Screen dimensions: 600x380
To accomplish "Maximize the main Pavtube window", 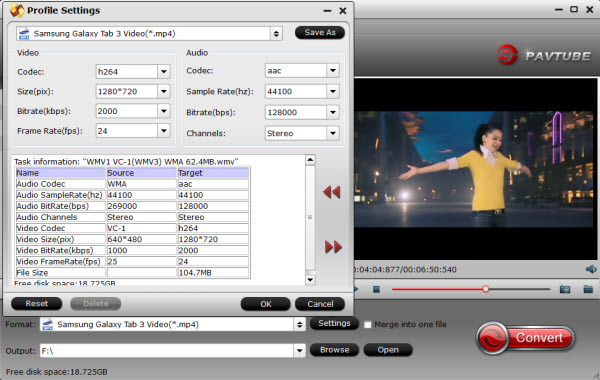I will coord(574,9).
